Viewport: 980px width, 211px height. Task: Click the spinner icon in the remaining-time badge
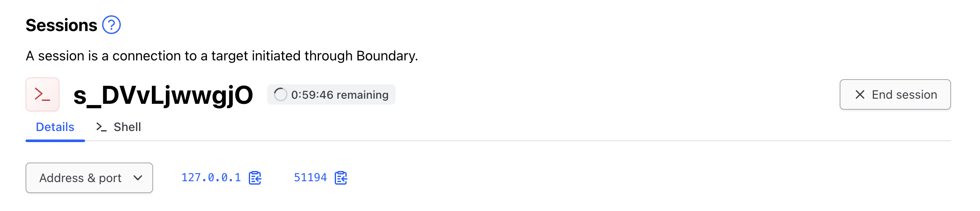(x=280, y=94)
